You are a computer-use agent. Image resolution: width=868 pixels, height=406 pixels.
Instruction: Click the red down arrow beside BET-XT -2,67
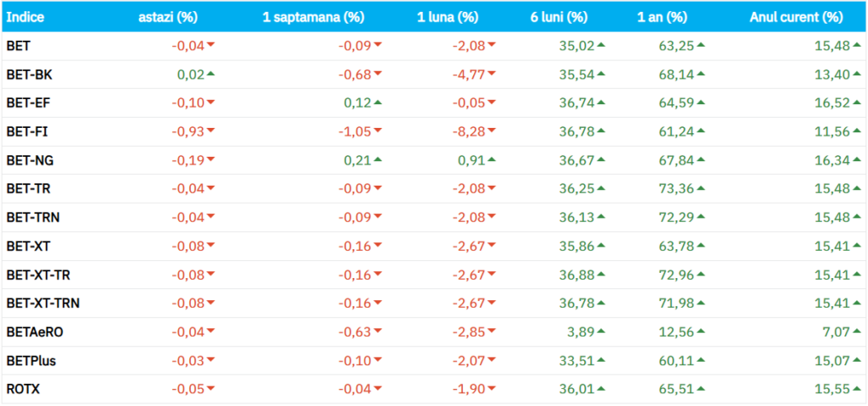[492, 247]
